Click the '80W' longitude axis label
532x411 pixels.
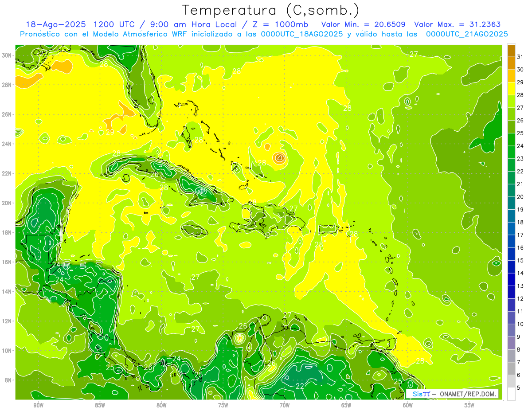pyautogui.click(x=161, y=405)
